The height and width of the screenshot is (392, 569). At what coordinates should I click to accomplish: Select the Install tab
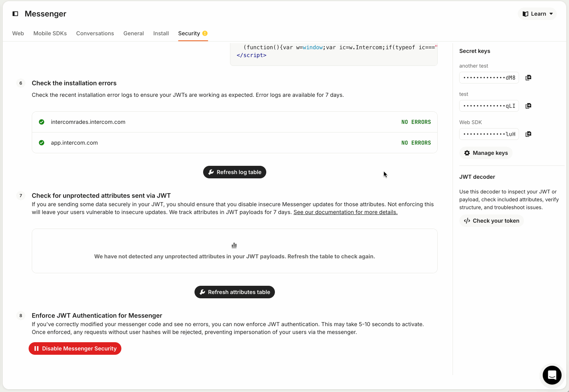[161, 33]
